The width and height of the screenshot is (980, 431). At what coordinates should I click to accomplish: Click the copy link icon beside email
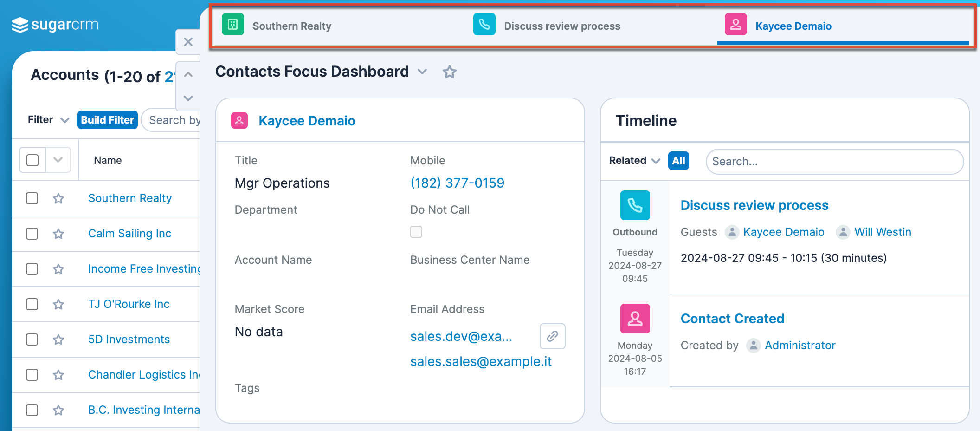pyautogui.click(x=552, y=336)
